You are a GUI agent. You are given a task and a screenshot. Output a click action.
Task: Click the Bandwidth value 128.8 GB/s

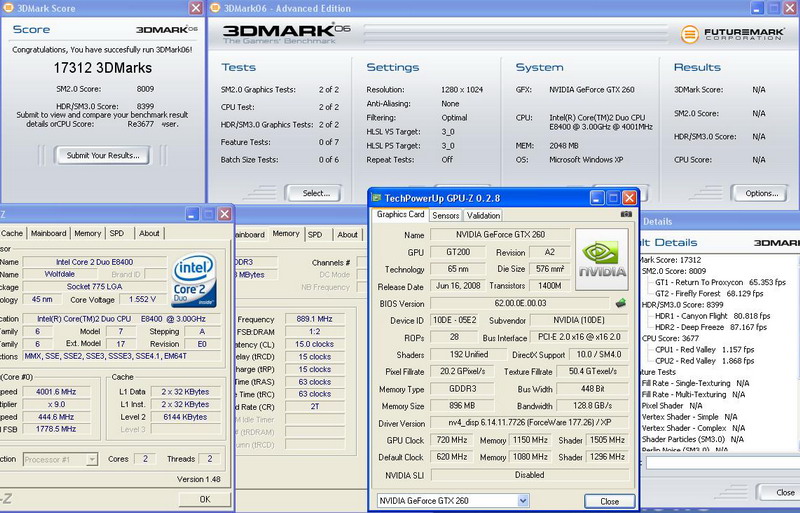coord(592,406)
